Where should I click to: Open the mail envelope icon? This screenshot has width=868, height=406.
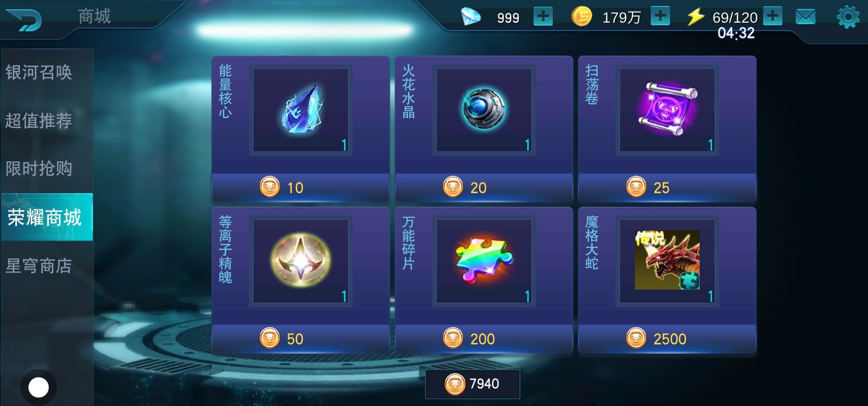[805, 17]
